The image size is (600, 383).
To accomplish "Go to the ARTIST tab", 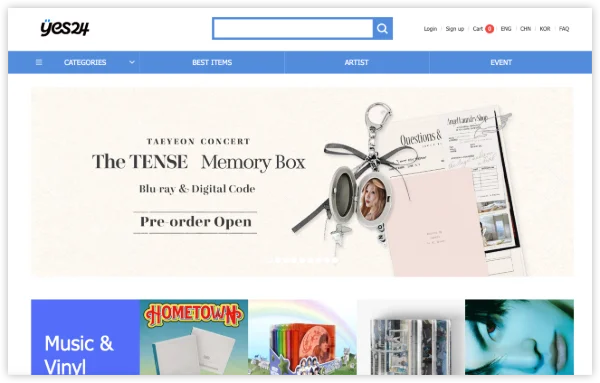I will [x=356, y=62].
